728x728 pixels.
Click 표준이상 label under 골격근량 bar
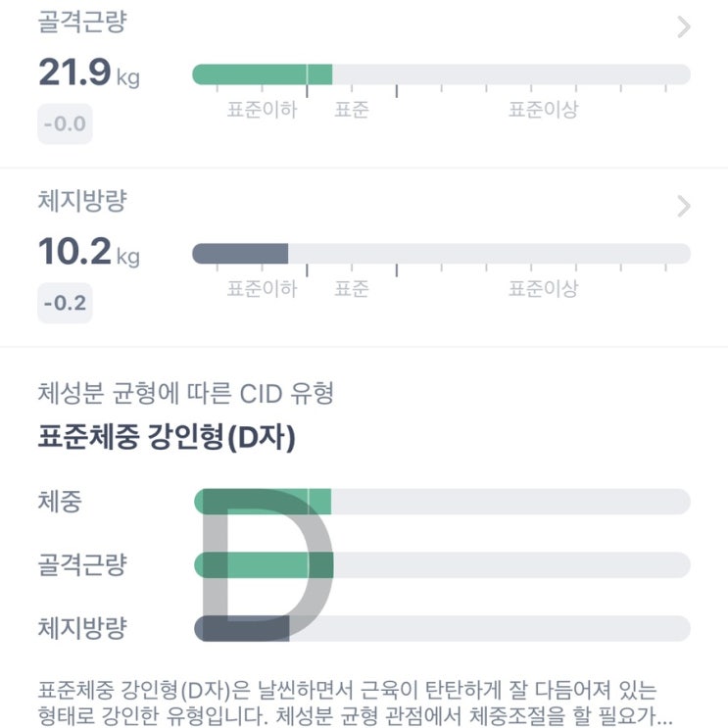coord(542,110)
